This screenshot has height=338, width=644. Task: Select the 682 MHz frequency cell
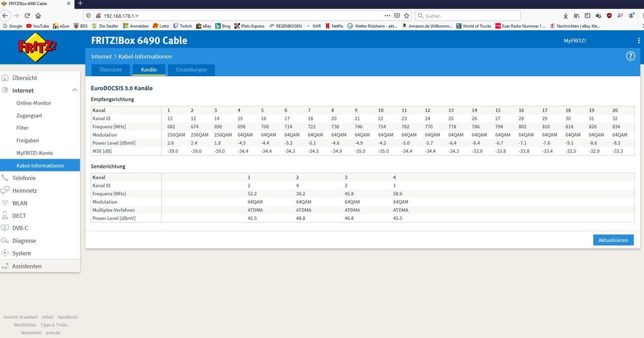point(171,126)
